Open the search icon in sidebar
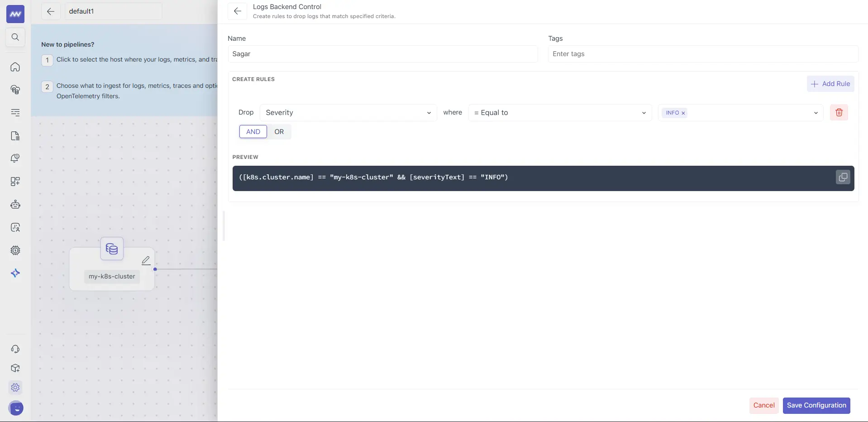The height and width of the screenshot is (422, 868). click(15, 37)
